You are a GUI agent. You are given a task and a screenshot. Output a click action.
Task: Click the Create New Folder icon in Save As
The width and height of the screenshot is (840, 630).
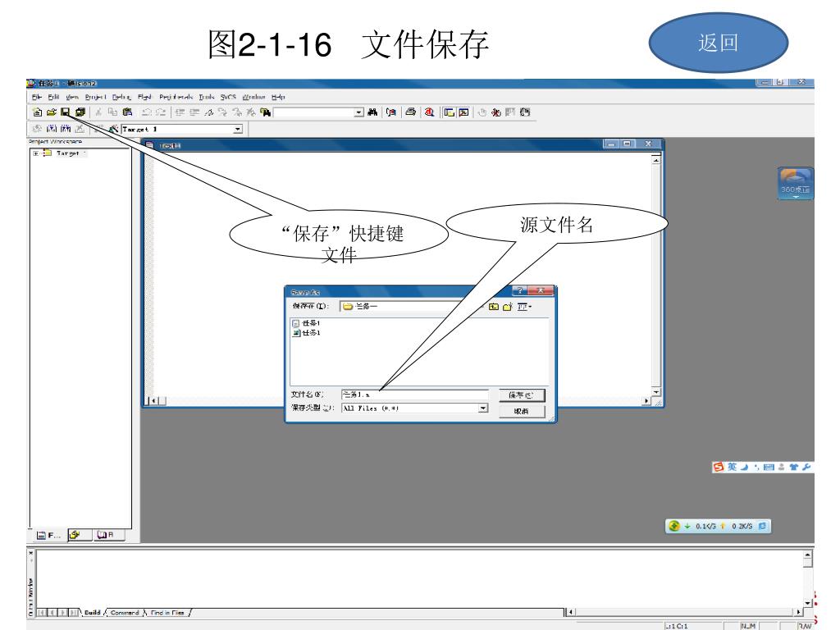(507, 307)
